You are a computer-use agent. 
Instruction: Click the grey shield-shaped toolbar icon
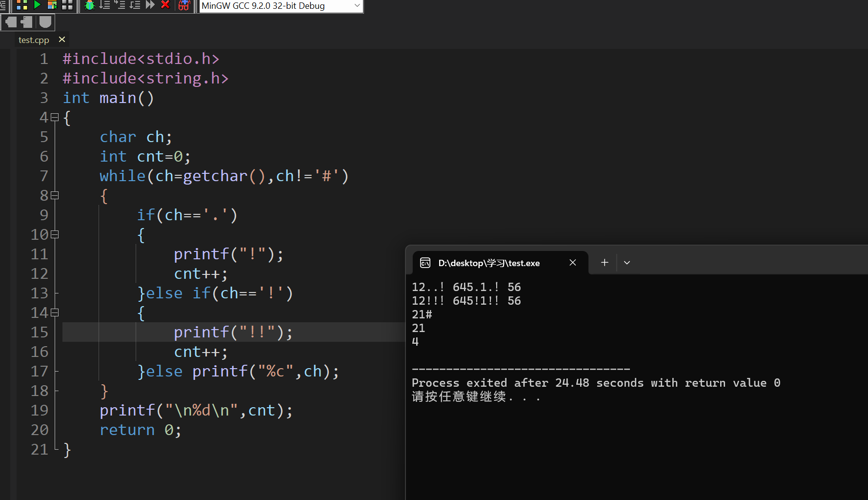tap(45, 22)
